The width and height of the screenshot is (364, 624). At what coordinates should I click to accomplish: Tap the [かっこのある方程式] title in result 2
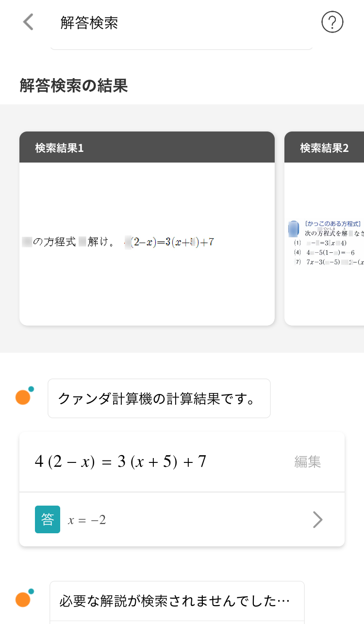point(333,224)
